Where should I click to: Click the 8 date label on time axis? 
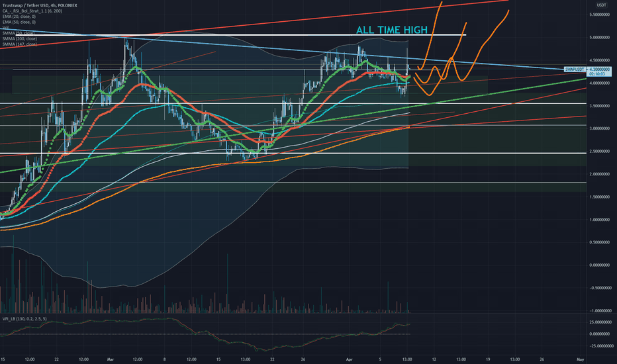164,359
